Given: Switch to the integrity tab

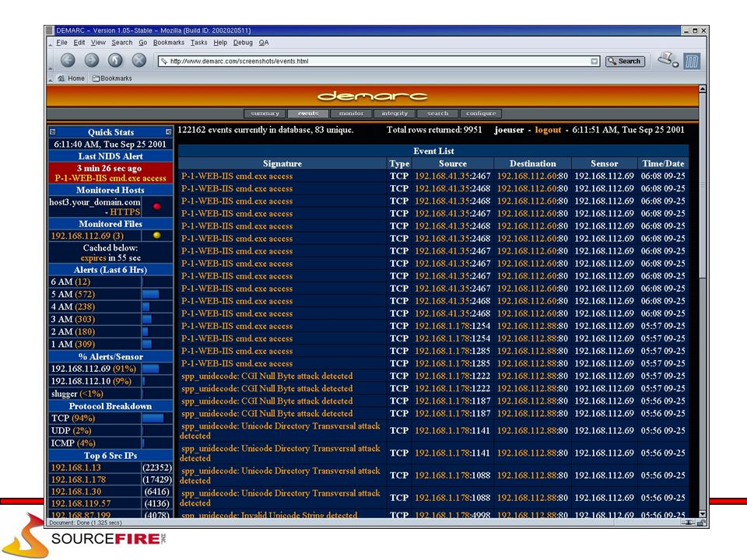Looking at the screenshot, I should [x=395, y=114].
